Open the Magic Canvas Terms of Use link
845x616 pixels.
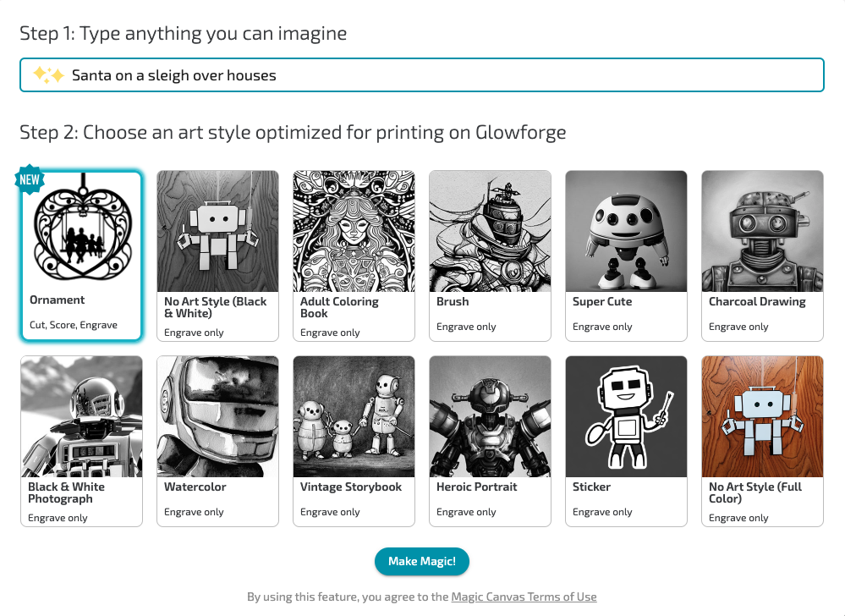[x=524, y=597]
